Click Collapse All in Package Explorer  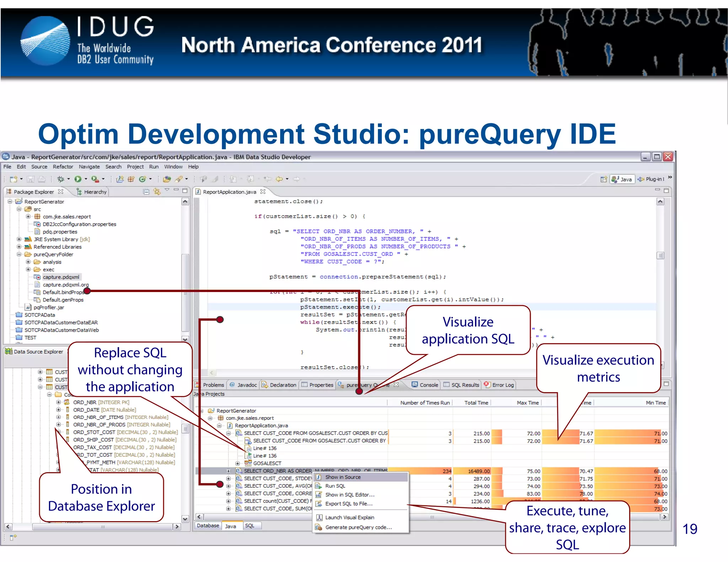click(x=146, y=192)
